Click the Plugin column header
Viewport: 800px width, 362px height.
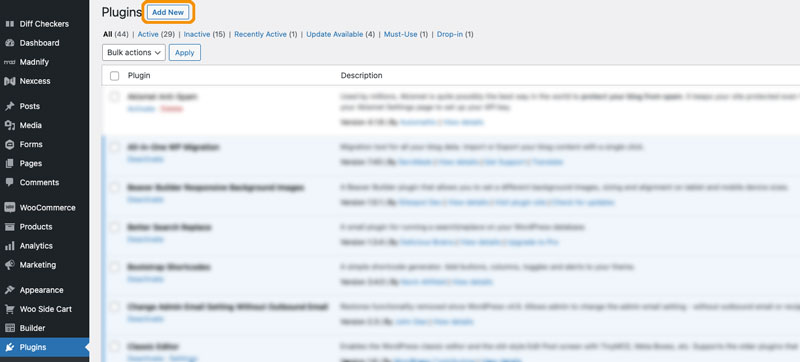(139, 75)
